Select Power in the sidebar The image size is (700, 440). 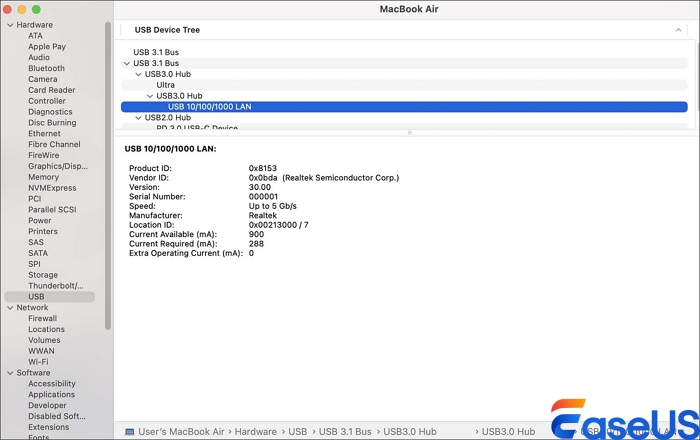click(x=40, y=220)
